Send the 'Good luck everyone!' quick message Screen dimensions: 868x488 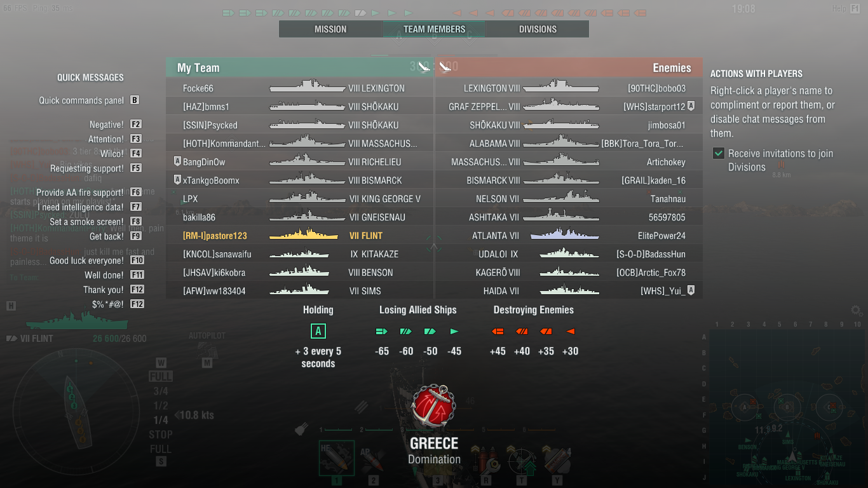point(86,261)
